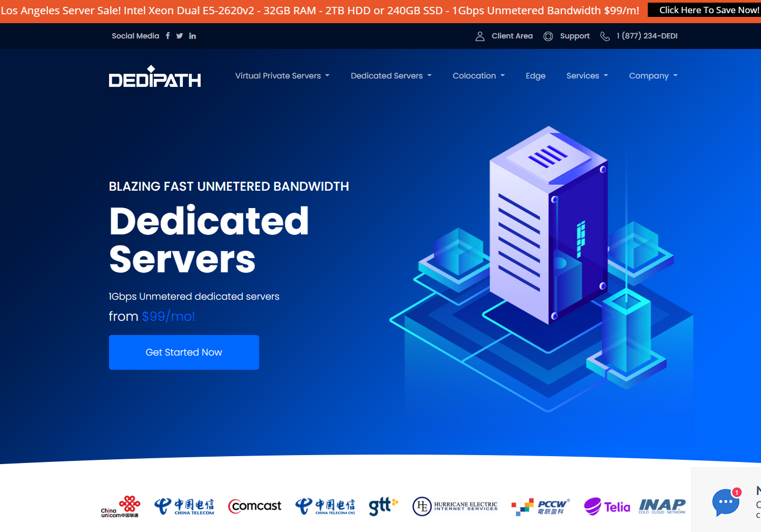This screenshot has width=761, height=532.
Task: Click the Blazing Fast Unmetered Bandwidth heading
Action: click(x=229, y=186)
